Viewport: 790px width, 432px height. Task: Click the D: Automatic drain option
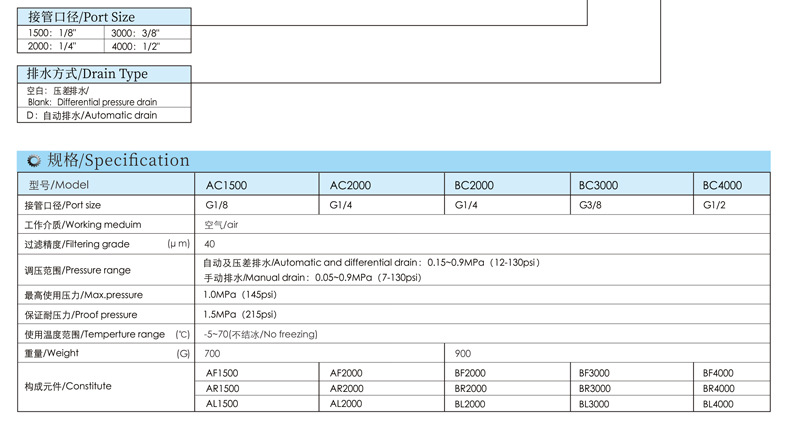click(92, 115)
